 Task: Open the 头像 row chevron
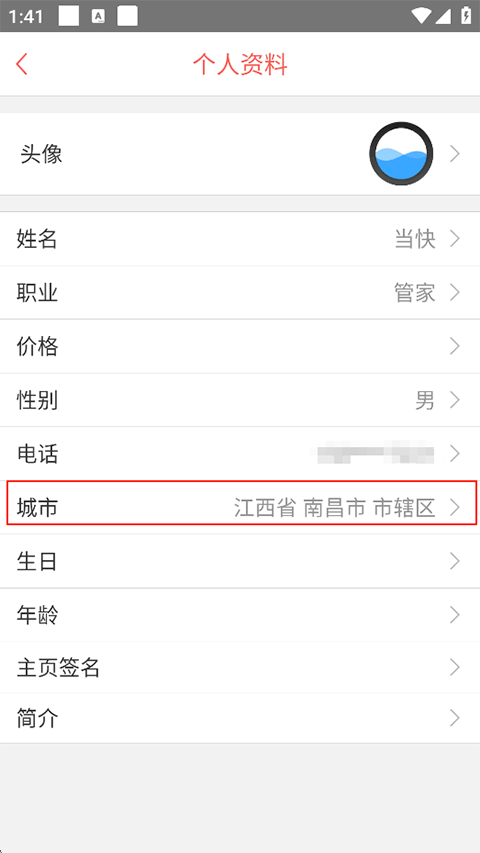pyautogui.click(x=456, y=154)
